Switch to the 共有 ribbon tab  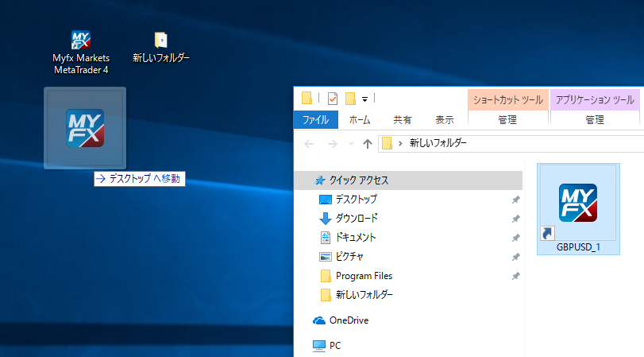coord(403,120)
